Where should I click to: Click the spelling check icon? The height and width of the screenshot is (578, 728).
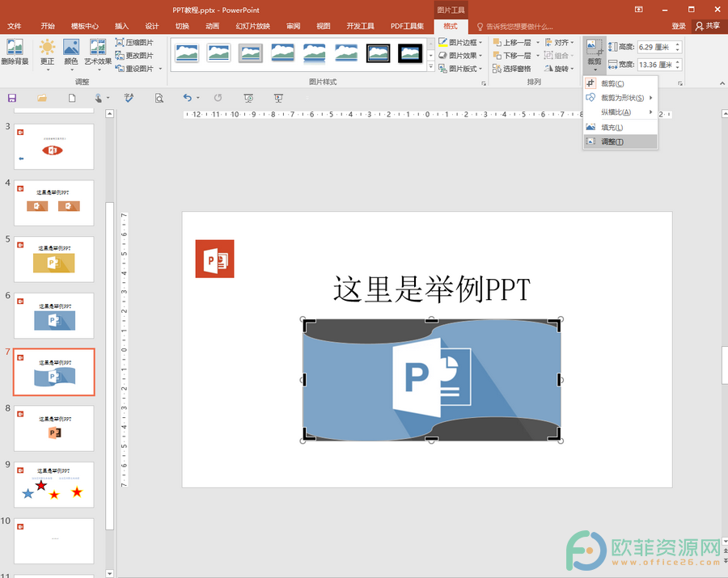click(x=129, y=98)
